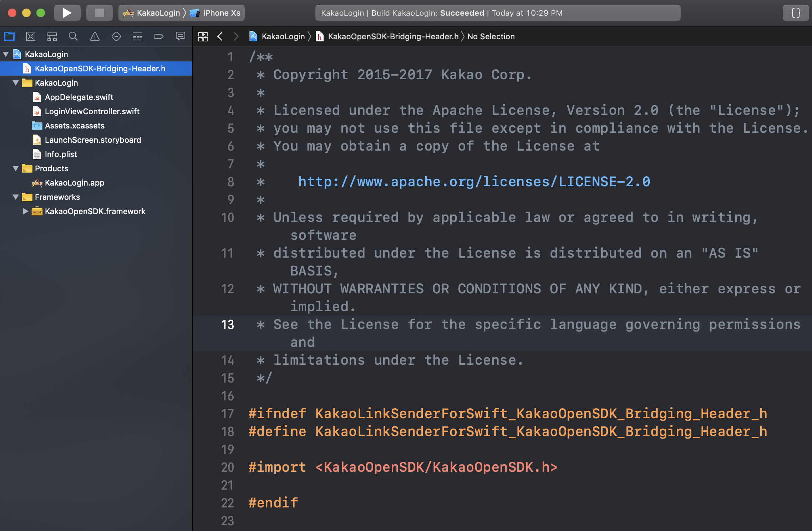Click the No Selection breadcrumb
The image size is (812, 531).
click(491, 36)
